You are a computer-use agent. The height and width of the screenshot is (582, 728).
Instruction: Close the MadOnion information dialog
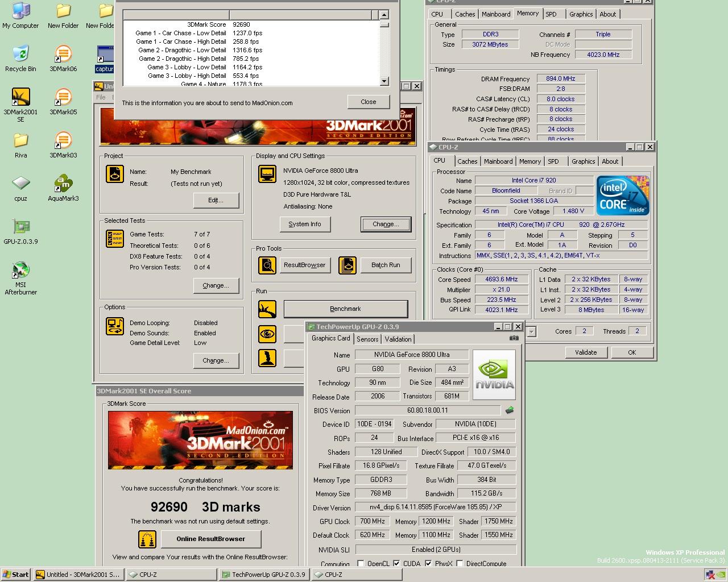coord(368,102)
